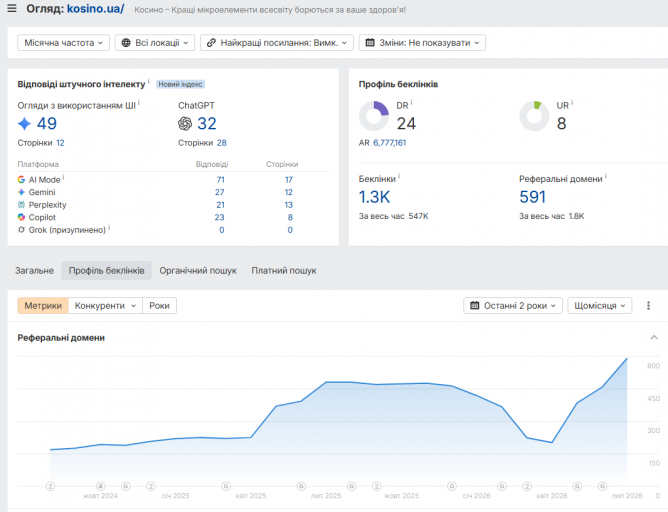Screen dimensions: 668x512
Task: Click the Perplexity platform icon
Action: click(21, 205)
